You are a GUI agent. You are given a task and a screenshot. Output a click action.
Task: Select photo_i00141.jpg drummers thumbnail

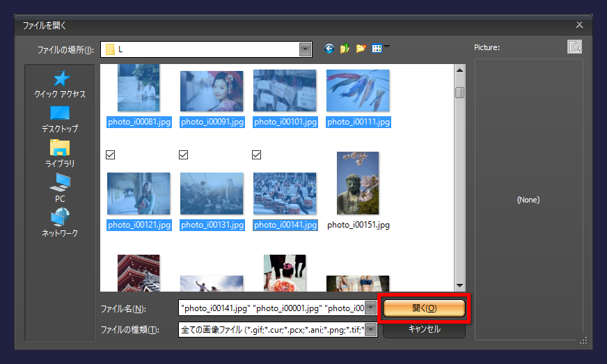click(x=285, y=193)
